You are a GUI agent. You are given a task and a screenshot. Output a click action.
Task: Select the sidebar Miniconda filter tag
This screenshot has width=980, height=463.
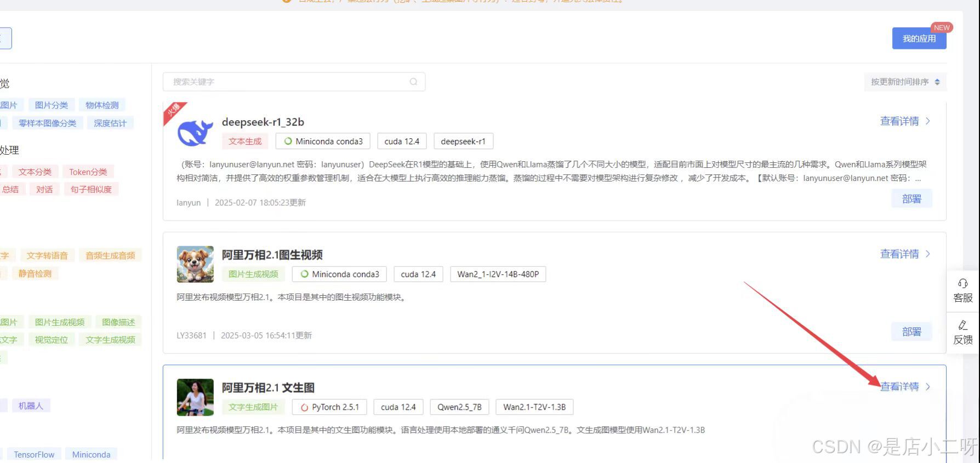click(91, 455)
